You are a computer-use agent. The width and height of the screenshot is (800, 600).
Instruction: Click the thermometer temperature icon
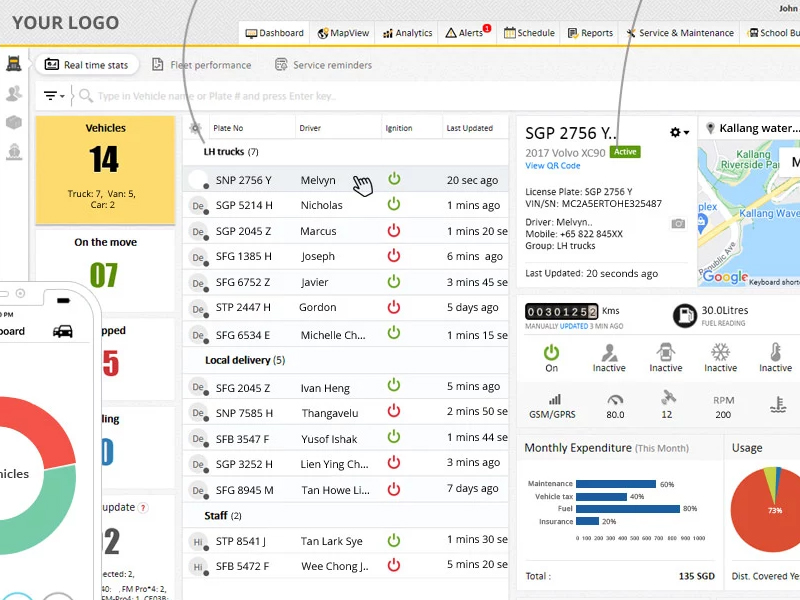775,352
